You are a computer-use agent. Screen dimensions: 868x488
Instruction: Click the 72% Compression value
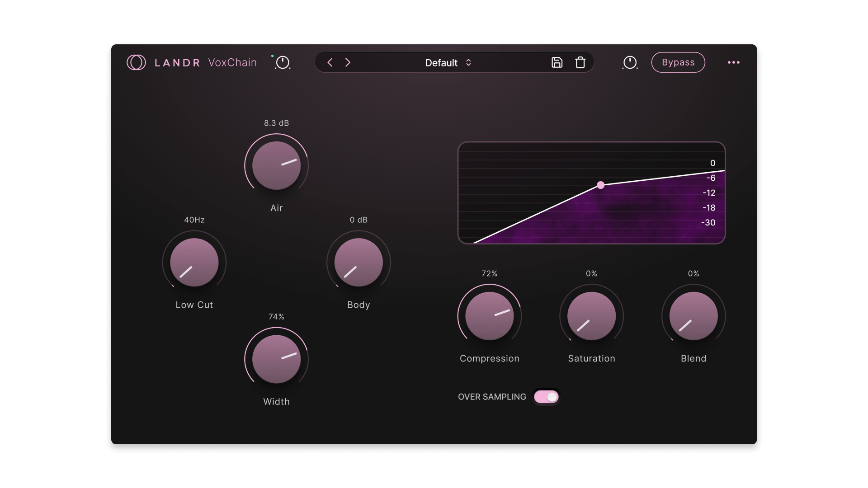click(x=490, y=273)
